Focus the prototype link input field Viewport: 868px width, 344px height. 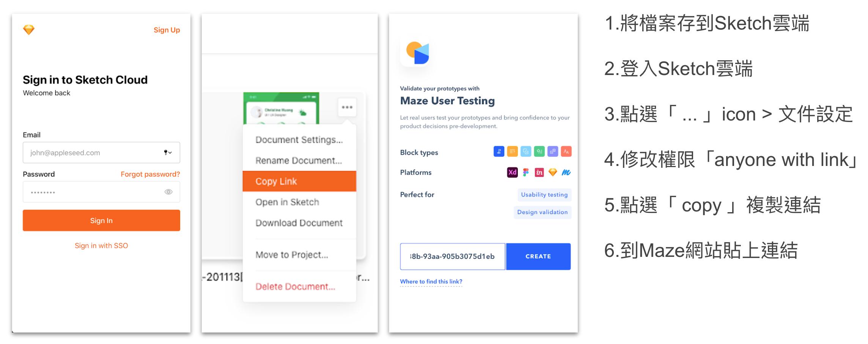[453, 256]
